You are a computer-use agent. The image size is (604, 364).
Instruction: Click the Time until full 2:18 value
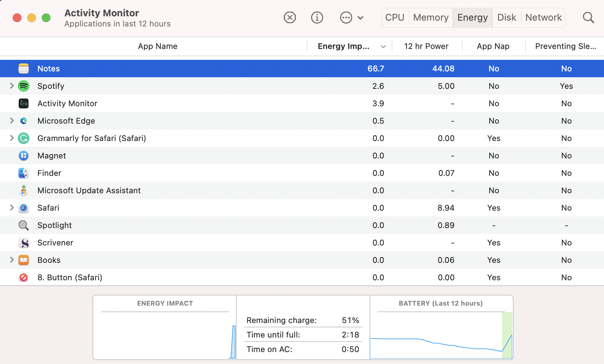[x=350, y=335]
